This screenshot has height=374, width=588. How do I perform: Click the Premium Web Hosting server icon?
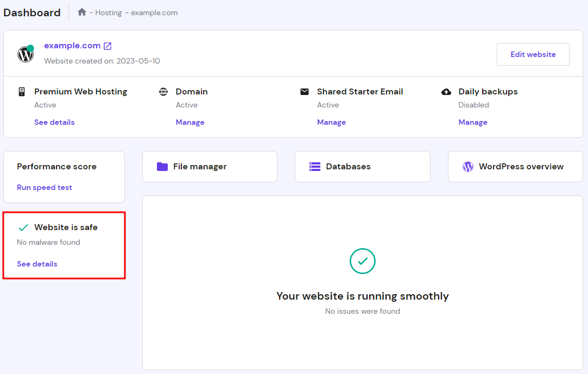(x=22, y=92)
